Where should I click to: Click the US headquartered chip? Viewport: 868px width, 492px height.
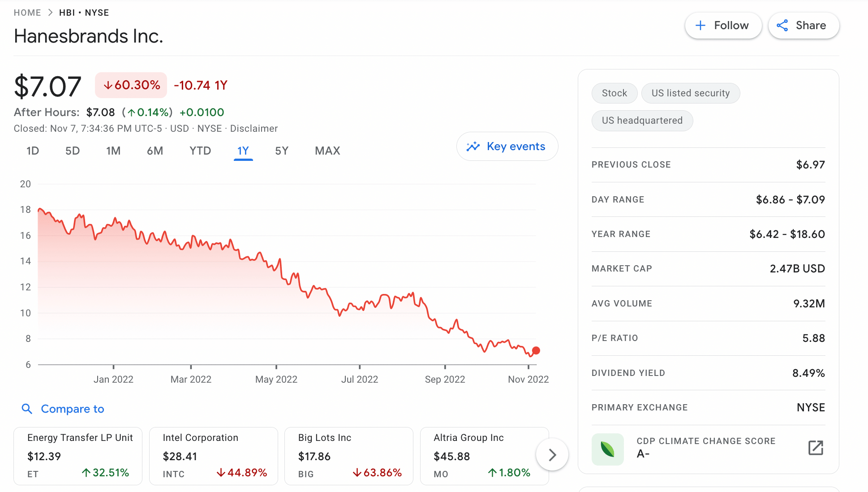click(x=642, y=121)
